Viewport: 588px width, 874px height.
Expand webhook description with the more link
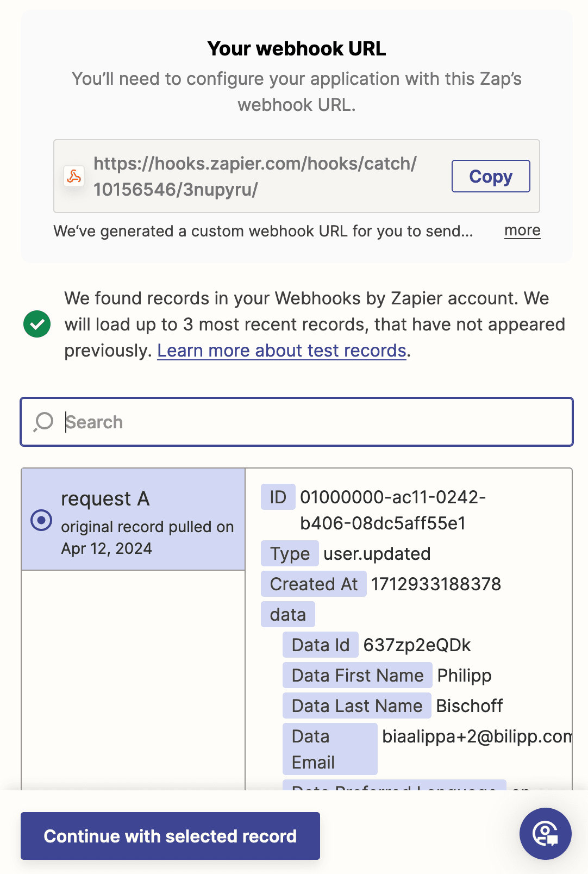[x=522, y=230]
